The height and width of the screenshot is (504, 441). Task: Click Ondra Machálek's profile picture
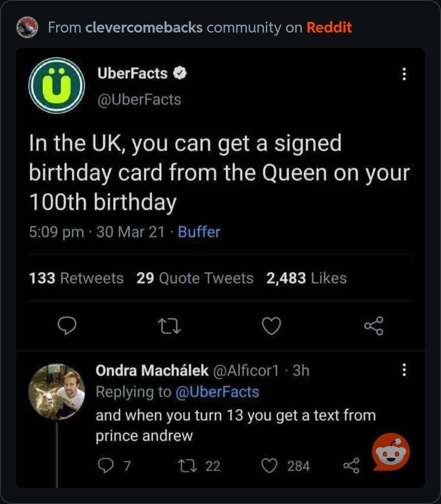[56, 392]
